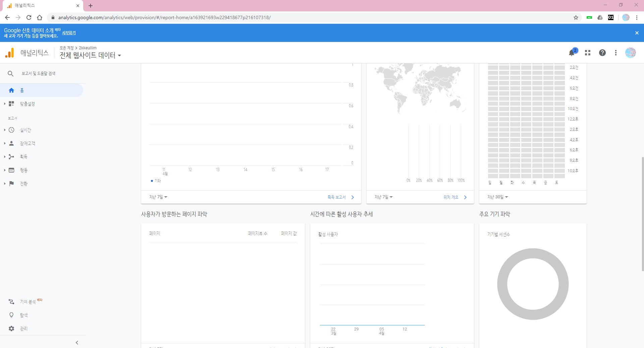Click the sidebar search magnifier icon
The height and width of the screenshot is (348, 644).
[10, 73]
